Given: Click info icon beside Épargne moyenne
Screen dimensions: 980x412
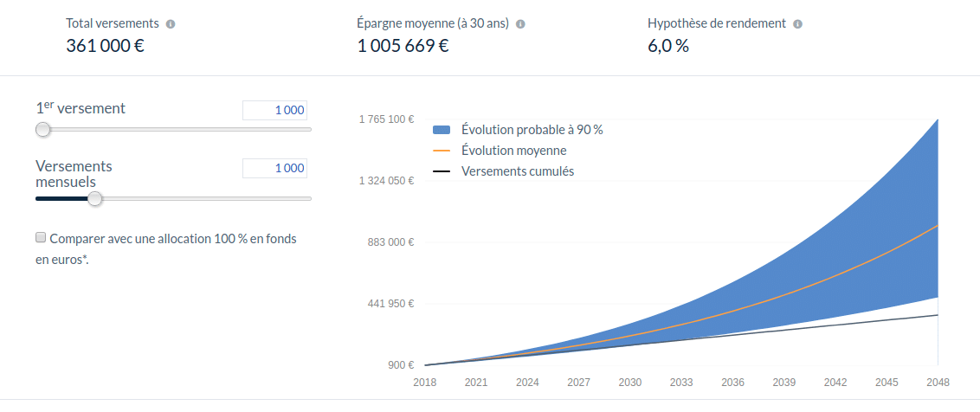Looking at the screenshot, I should tap(520, 24).
